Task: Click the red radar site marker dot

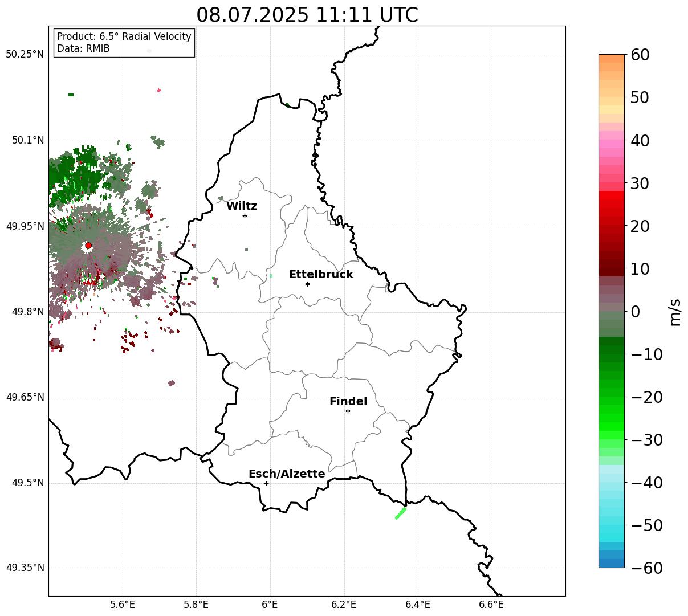Action: coord(88,246)
